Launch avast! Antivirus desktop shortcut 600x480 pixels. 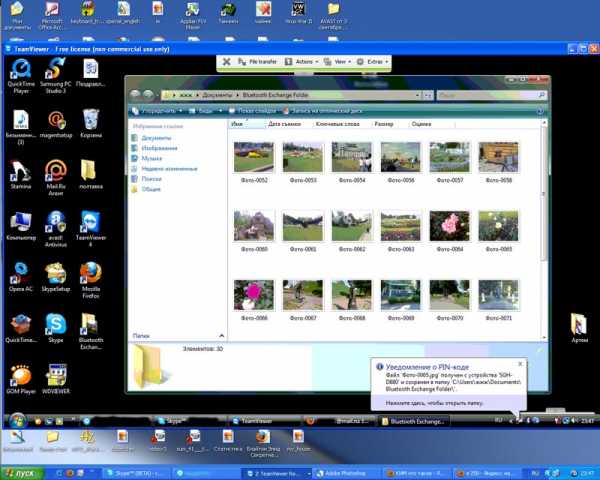56,229
